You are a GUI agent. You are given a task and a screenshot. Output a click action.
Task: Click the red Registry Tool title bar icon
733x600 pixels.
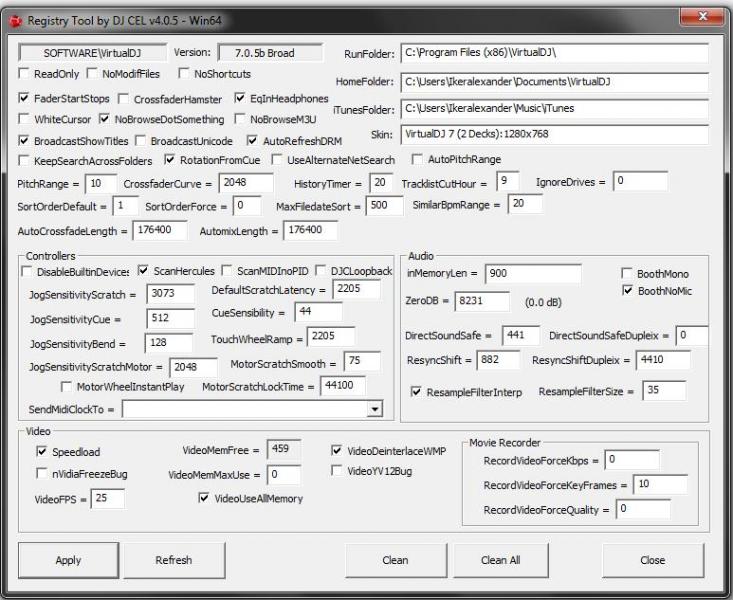(x=15, y=21)
